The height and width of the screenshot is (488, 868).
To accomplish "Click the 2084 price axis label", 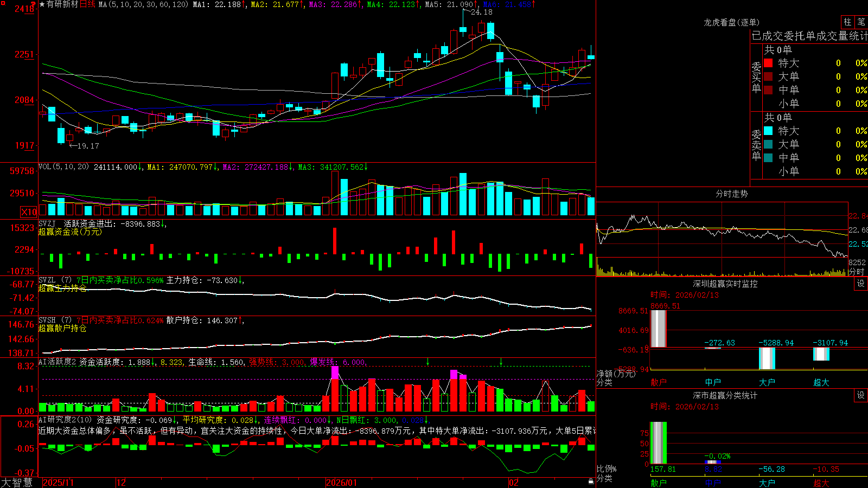I will pyautogui.click(x=24, y=100).
